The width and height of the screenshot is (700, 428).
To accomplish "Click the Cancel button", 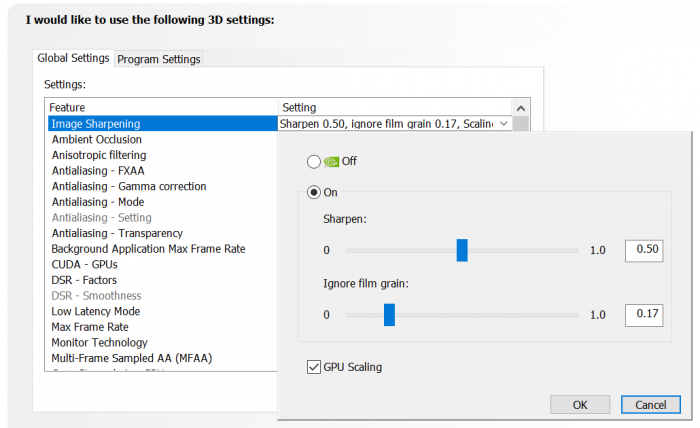I will [x=651, y=405].
